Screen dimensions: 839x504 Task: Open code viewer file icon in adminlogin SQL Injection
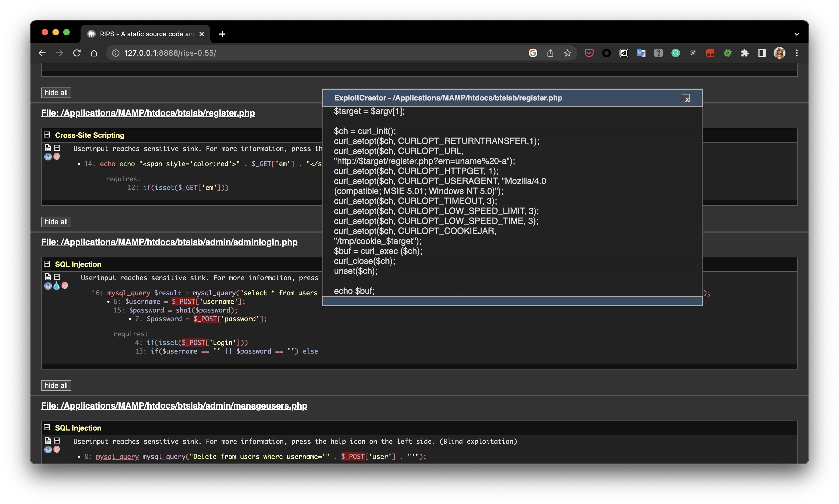[x=48, y=277]
